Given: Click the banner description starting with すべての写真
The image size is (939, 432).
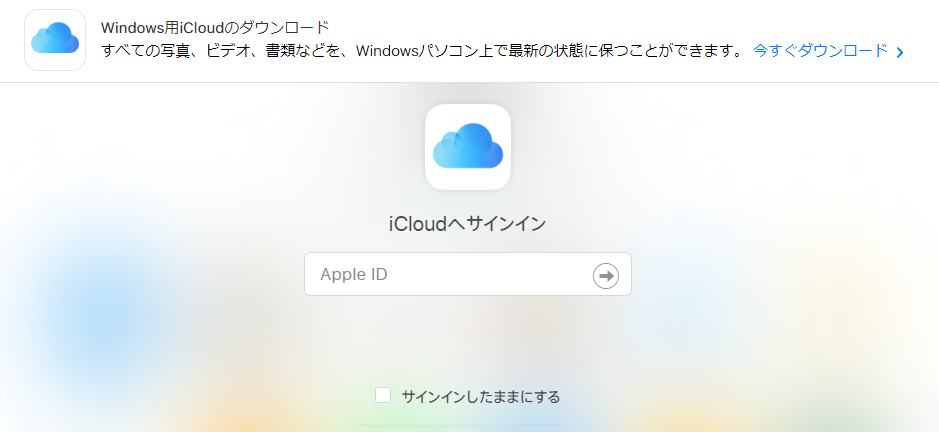Looking at the screenshot, I should click(x=422, y=51).
